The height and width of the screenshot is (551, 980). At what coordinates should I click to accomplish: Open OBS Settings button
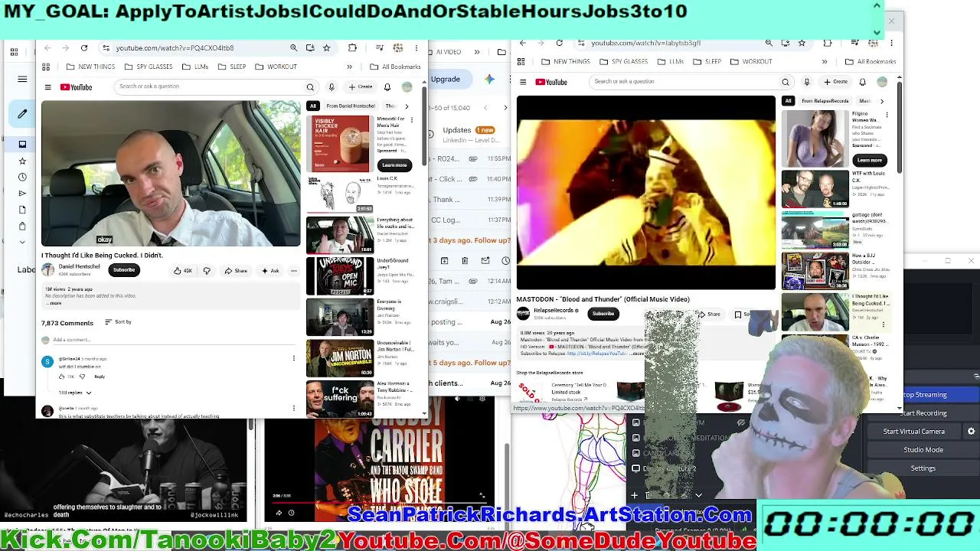tap(923, 468)
